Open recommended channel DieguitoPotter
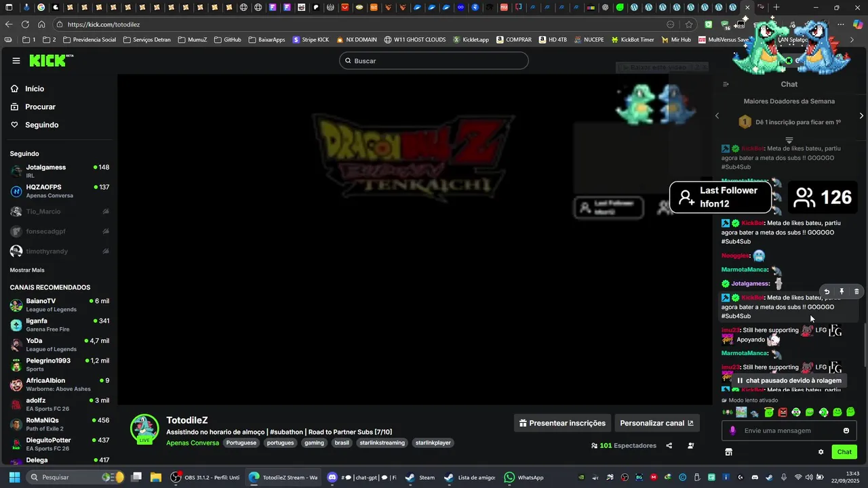This screenshot has height=488, width=868. [60, 444]
